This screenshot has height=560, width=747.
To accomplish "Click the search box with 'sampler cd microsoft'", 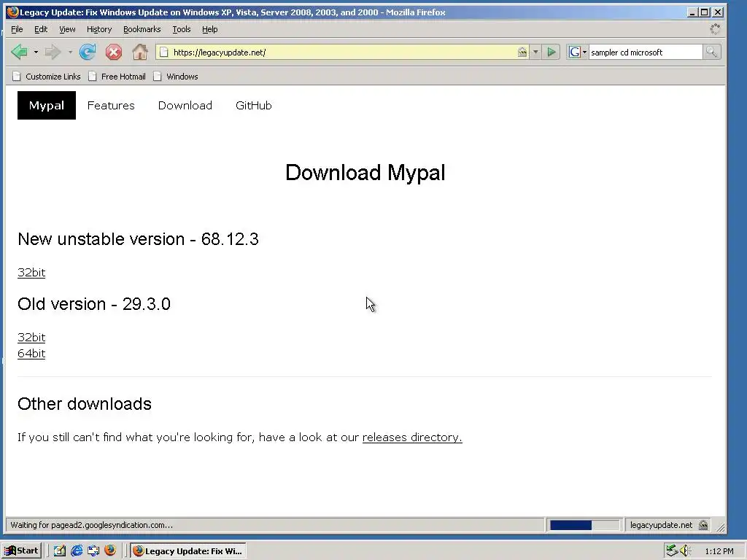I will point(645,52).
